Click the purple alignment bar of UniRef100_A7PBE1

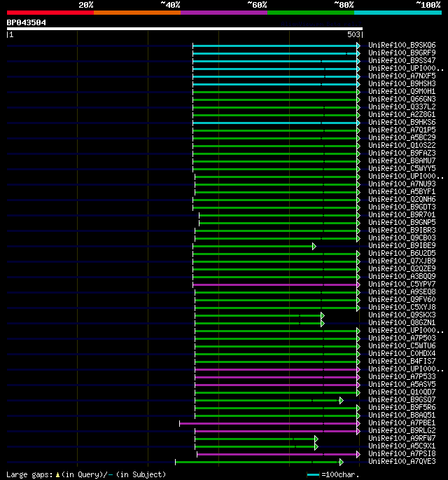click(x=269, y=424)
